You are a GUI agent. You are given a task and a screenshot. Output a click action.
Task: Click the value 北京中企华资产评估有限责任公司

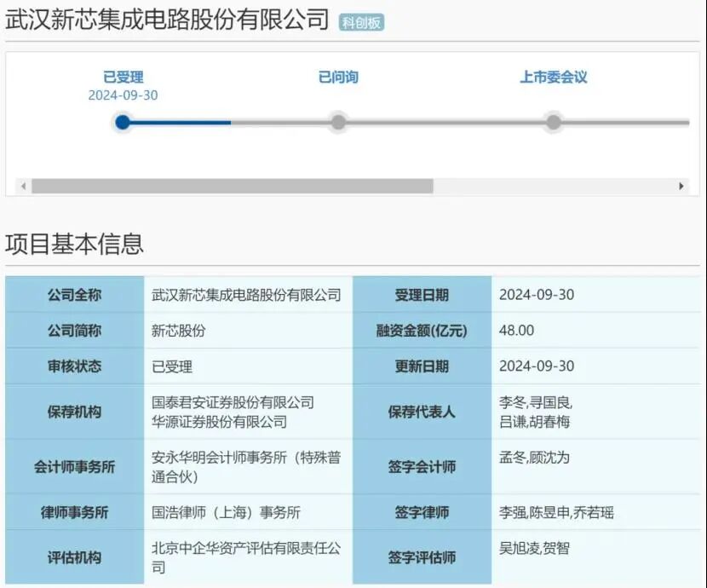tap(246, 558)
